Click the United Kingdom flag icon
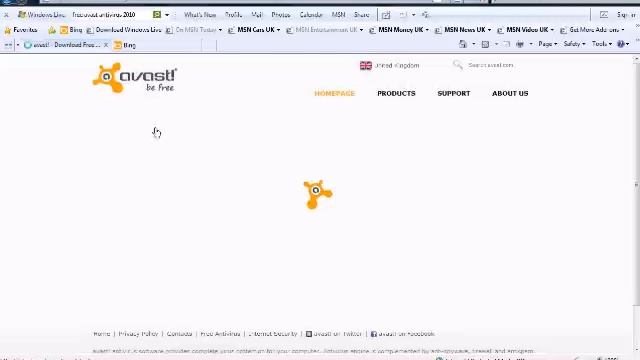The width and height of the screenshot is (640, 360). (366, 65)
